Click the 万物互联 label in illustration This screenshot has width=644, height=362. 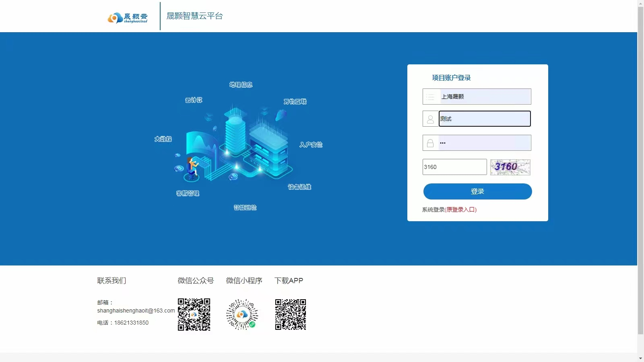click(295, 101)
